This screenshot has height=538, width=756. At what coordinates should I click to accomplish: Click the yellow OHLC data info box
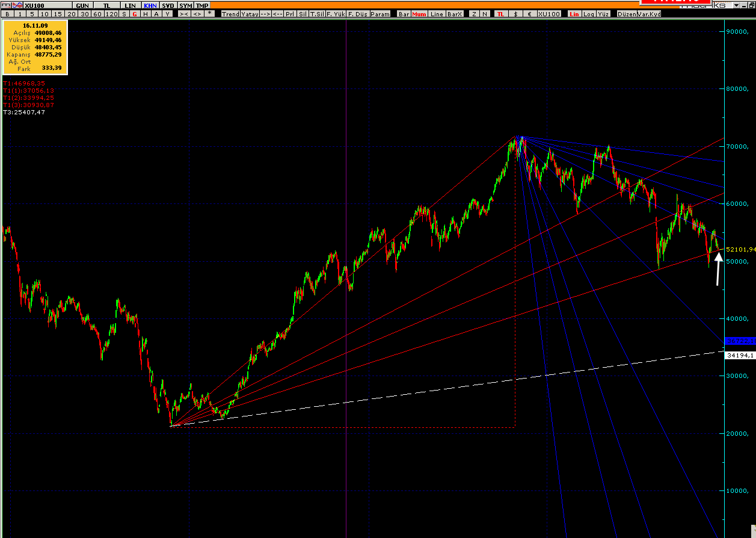35,47
